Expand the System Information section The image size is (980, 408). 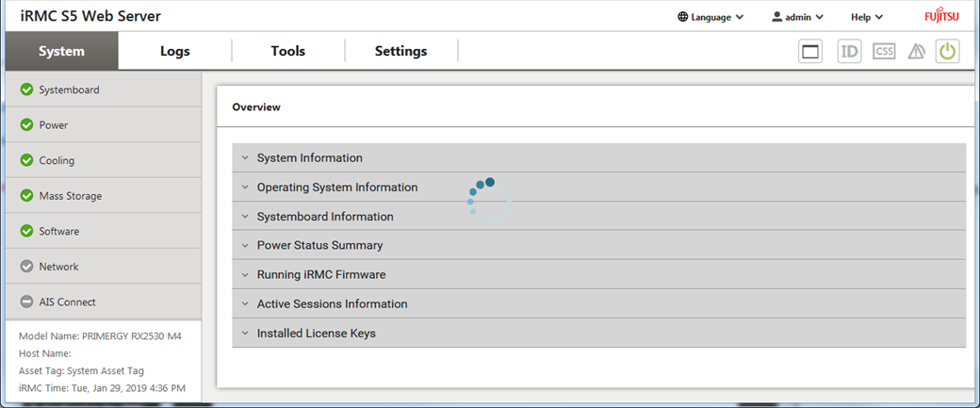309,158
